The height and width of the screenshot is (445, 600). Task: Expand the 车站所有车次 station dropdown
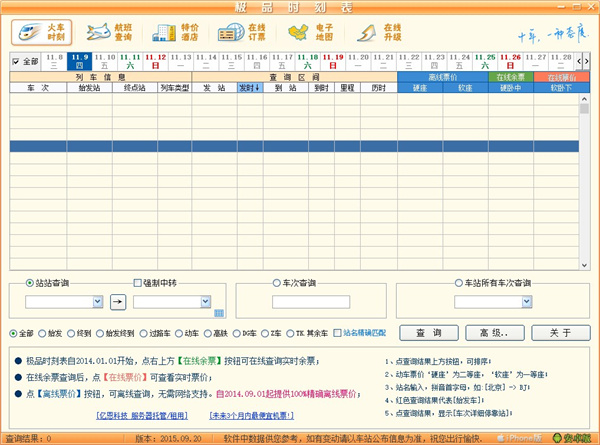click(x=527, y=302)
